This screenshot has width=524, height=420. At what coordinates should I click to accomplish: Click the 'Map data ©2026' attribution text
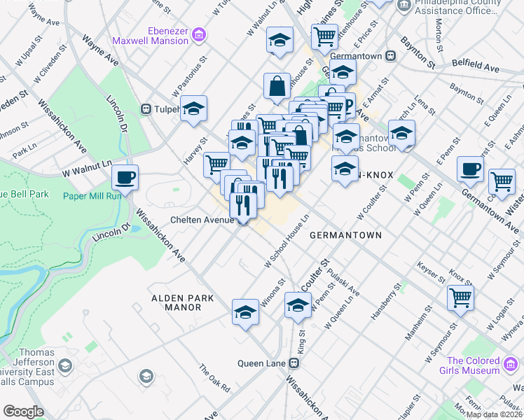coord(495,415)
